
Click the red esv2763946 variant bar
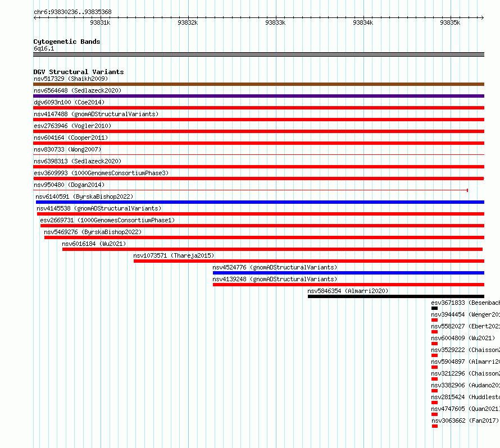coord(258,131)
